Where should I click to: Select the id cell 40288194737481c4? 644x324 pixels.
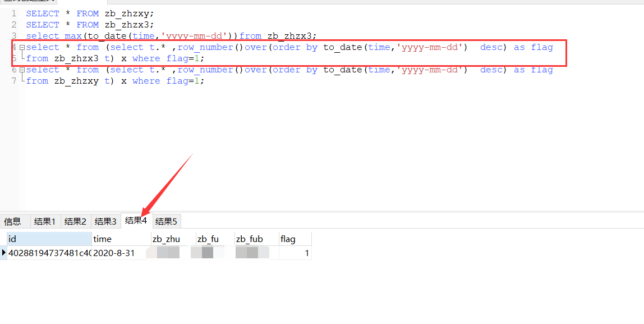49,253
